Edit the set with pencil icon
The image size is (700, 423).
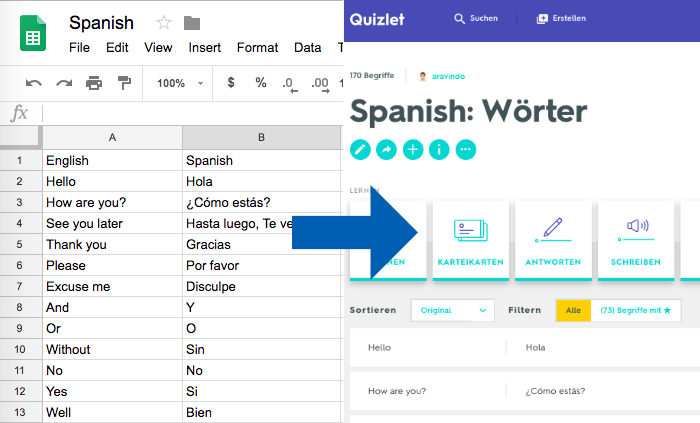(x=360, y=149)
